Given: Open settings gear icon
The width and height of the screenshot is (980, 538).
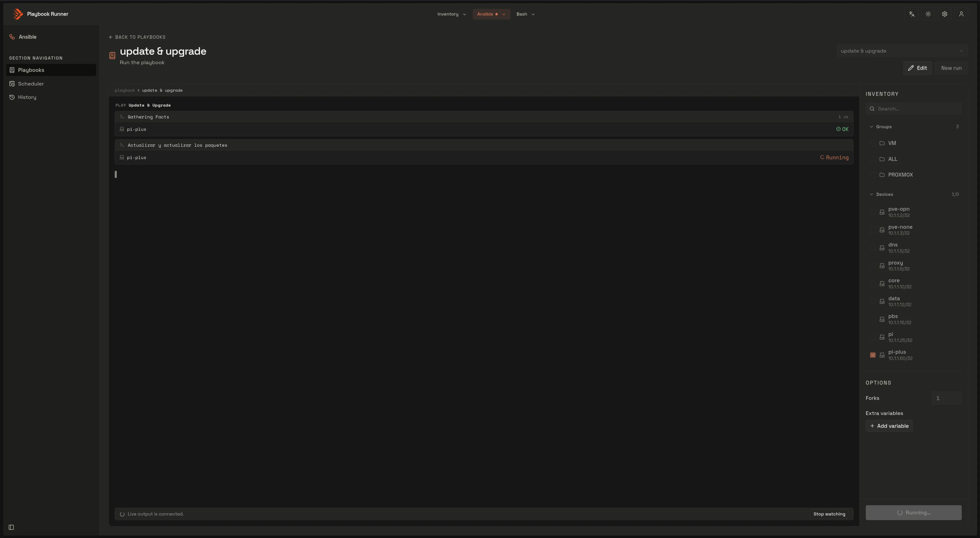Looking at the screenshot, I should [x=945, y=14].
